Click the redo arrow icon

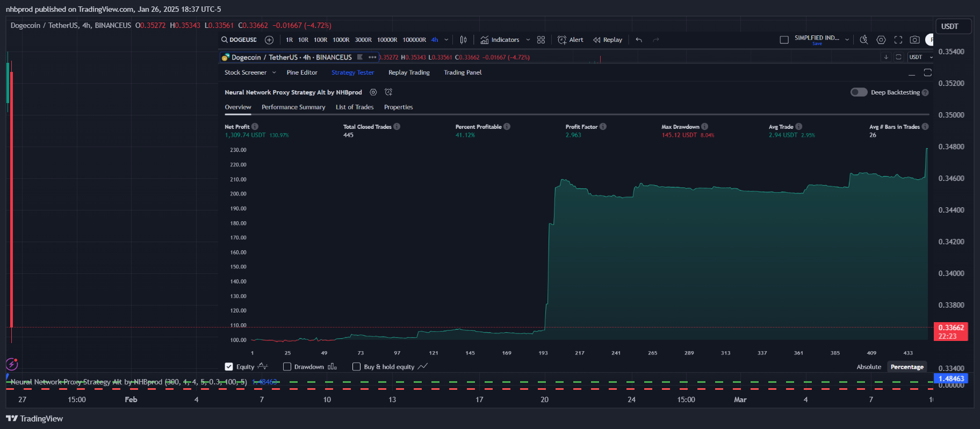point(655,40)
